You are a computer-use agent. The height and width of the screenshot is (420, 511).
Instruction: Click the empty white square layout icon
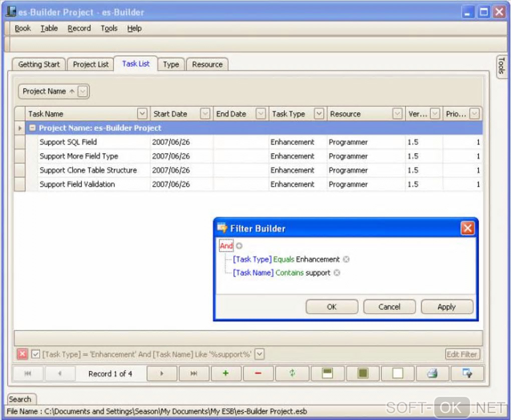[x=398, y=373]
